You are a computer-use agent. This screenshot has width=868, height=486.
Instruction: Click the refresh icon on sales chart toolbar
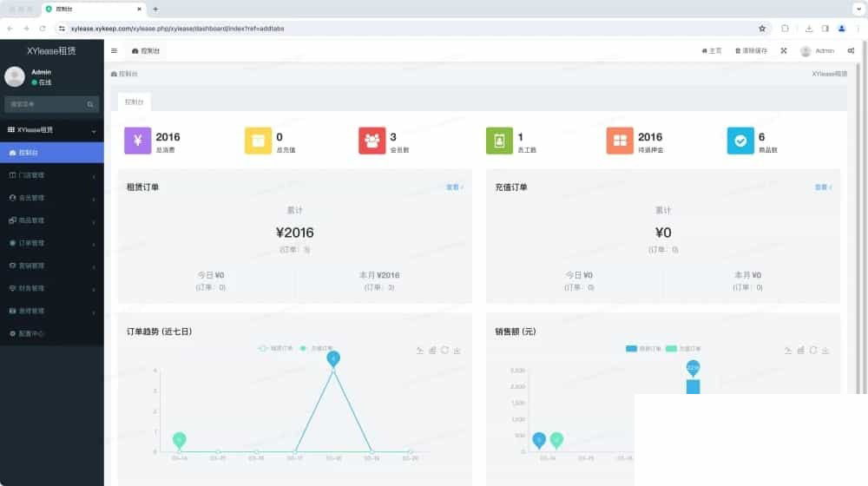coord(813,350)
